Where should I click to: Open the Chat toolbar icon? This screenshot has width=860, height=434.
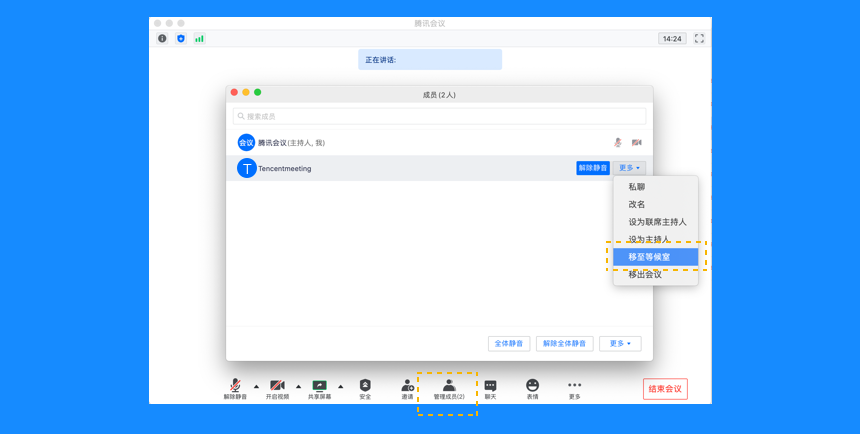[x=490, y=389]
